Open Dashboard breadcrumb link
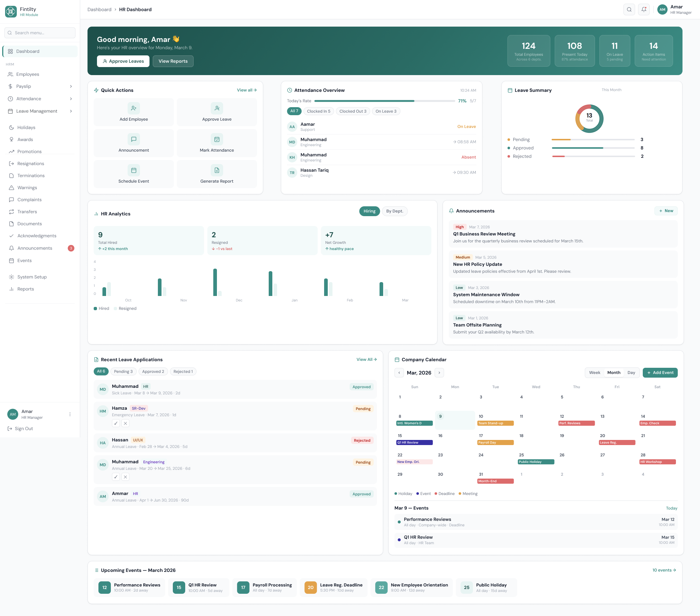The width and height of the screenshot is (700, 616). (x=100, y=9)
